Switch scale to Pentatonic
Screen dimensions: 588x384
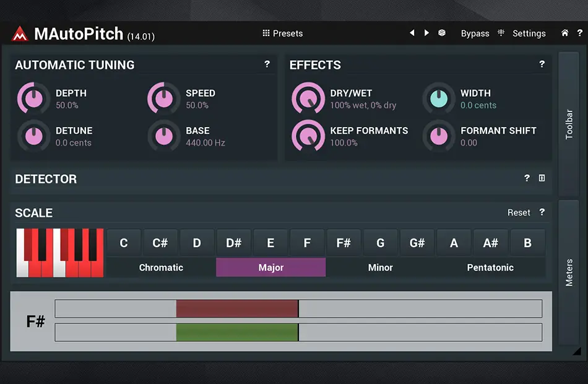tap(489, 267)
